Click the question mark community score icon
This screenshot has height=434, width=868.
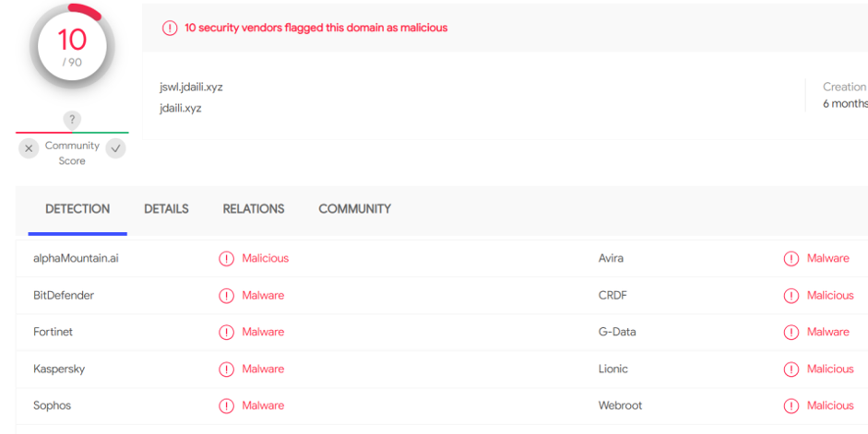pos(72,120)
